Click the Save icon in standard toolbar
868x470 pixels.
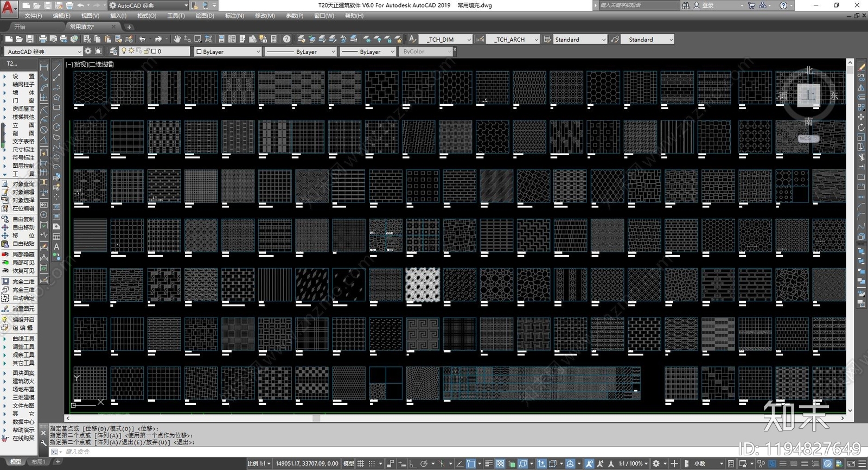(x=29, y=39)
